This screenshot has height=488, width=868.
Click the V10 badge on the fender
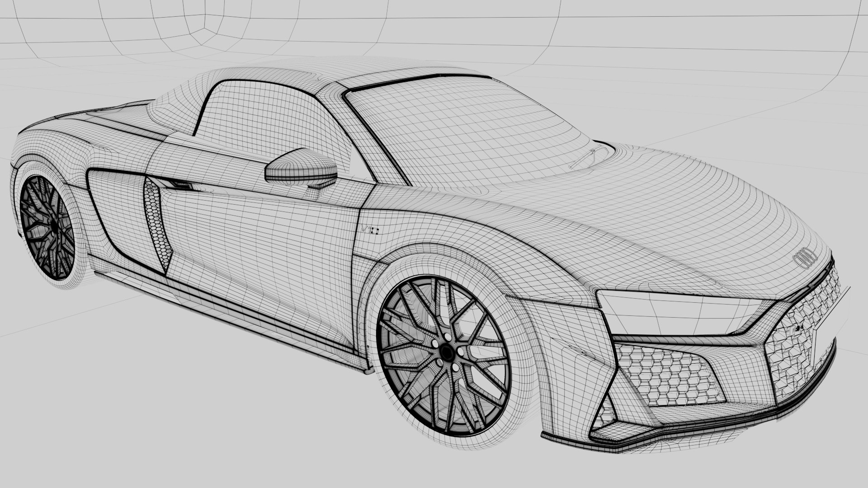pos(370,230)
